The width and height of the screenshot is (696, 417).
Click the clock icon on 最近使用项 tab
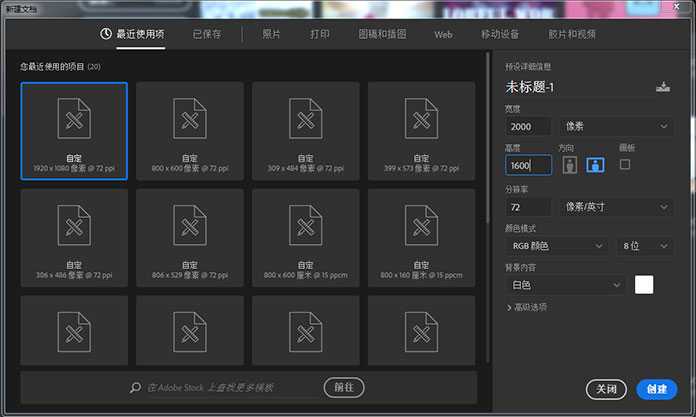point(106,34)
